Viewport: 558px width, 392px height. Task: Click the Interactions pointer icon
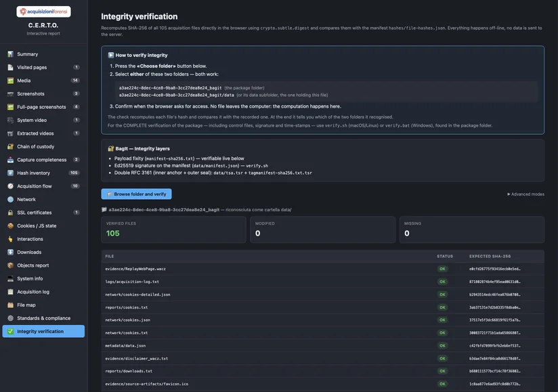10,239
